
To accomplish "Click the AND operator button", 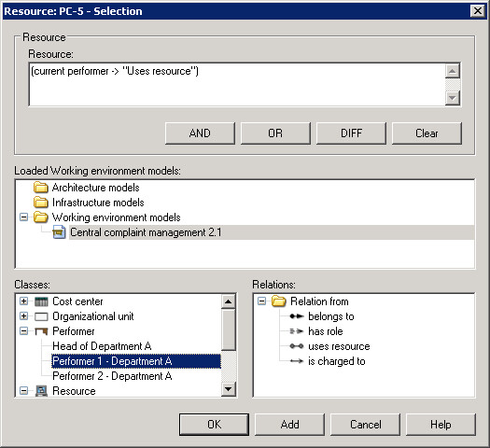I will [200, 133].
